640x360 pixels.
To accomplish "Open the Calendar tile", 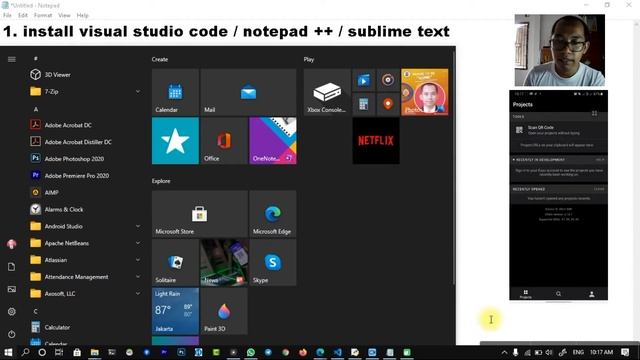I will click(x=175, y=92).
